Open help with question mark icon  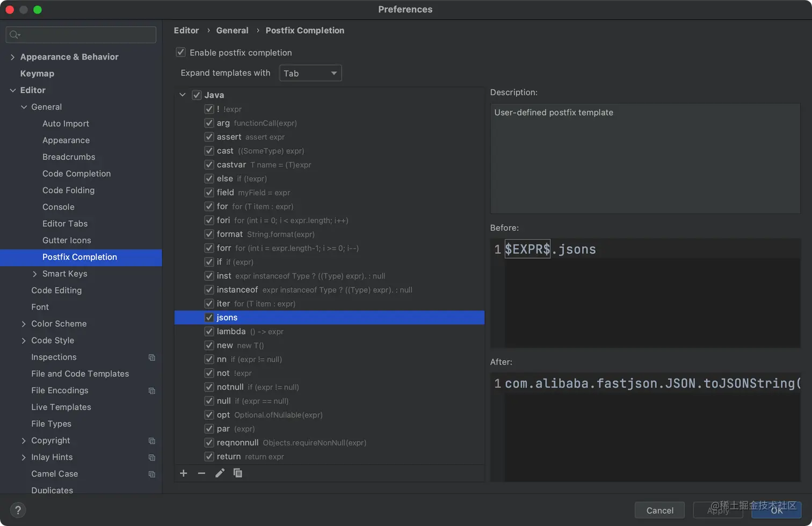pos(18,510)
